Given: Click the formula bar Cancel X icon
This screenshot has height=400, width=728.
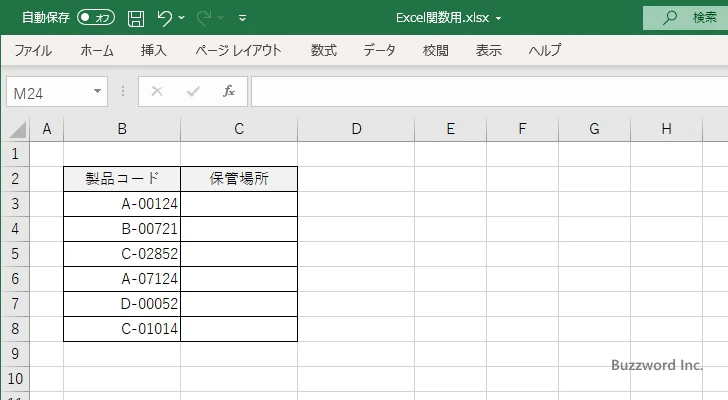Looking at the screenshot, I should tap(157, 91).
